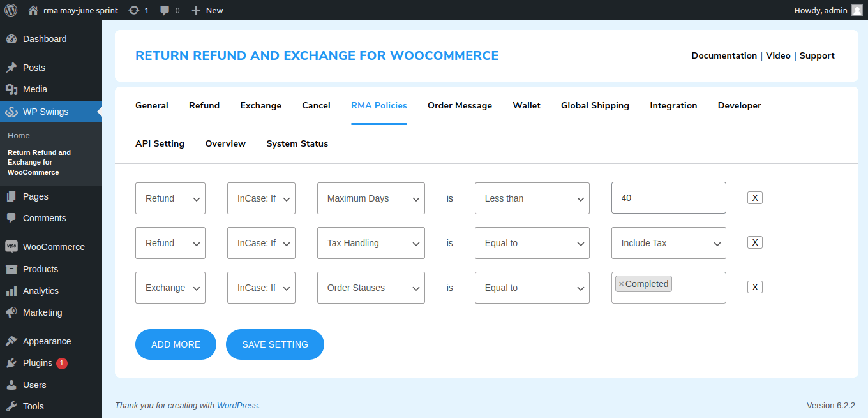Click the Marketing megaphone icon
The height and width of the screenshot is (419, 868).
click(x=11, y=312)
